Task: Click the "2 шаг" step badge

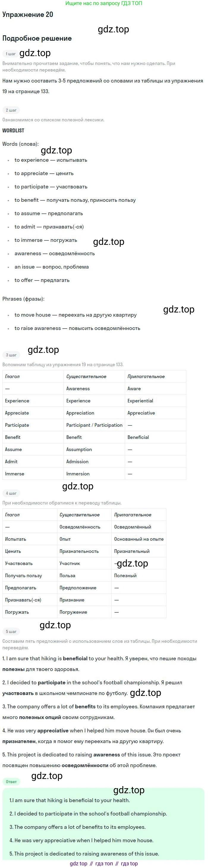Action: point(11,110)
